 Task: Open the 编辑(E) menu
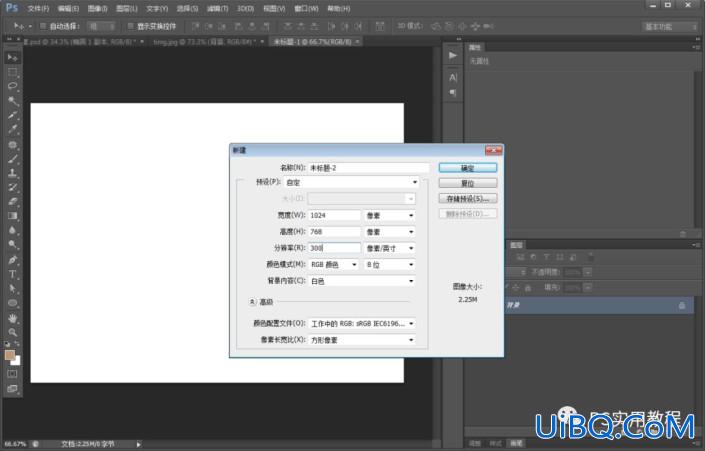68,9
